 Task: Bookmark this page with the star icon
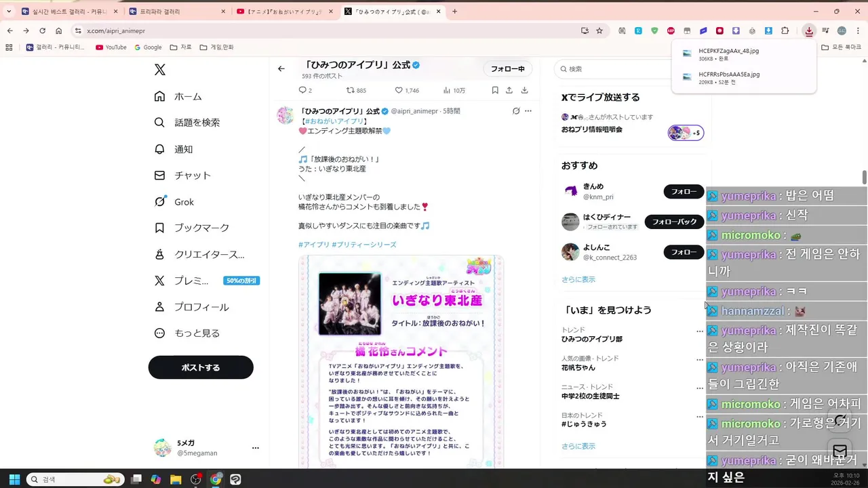(599, 30)
